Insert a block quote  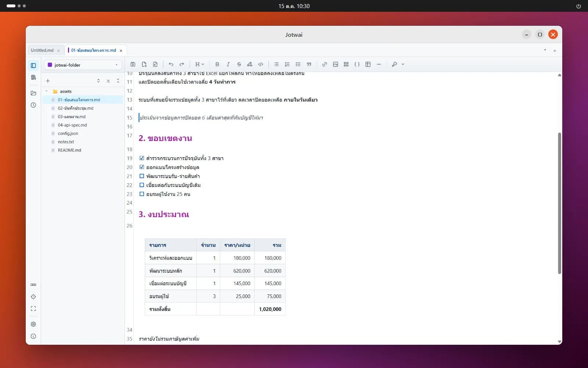pos(309,64)
